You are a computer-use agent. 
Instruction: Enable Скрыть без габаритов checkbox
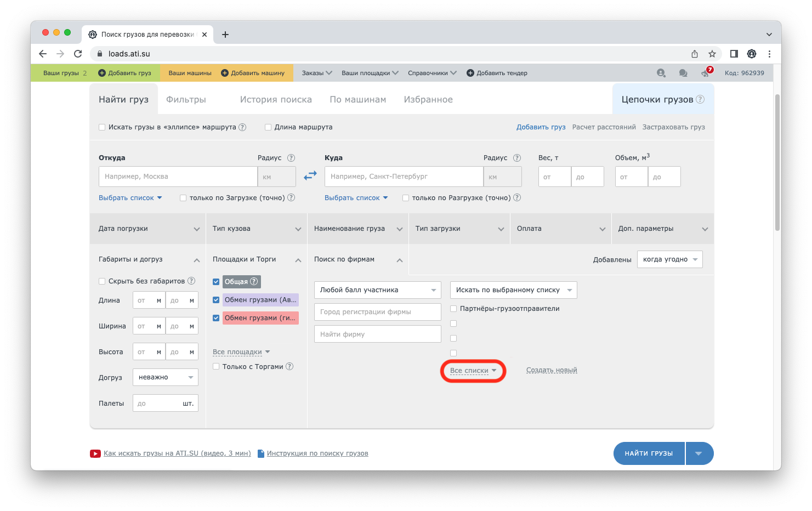tap(102, 281)
